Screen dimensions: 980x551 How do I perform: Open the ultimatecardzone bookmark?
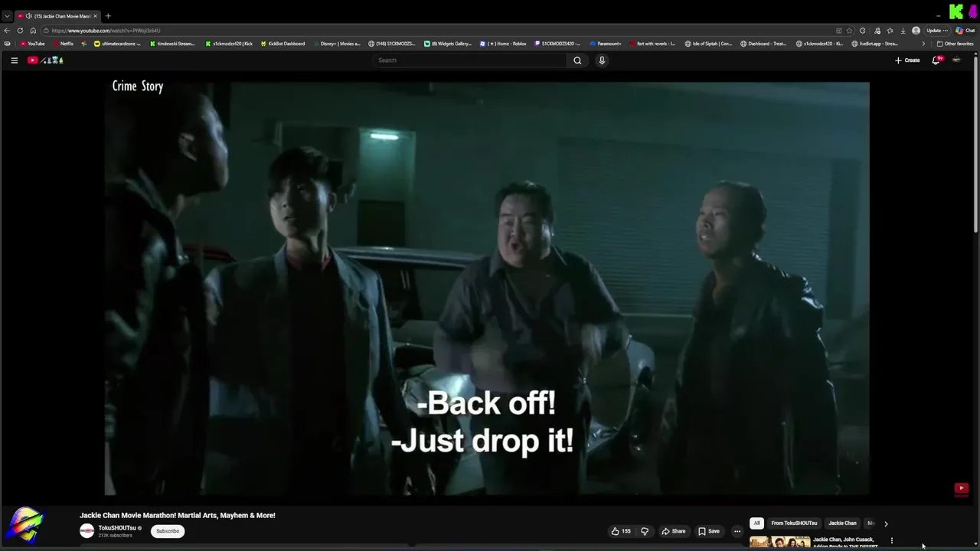tap(117, 44)
